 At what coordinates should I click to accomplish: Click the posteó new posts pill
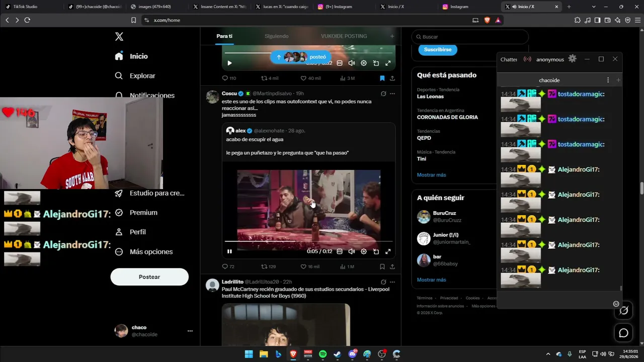click(x=301, y=57)
